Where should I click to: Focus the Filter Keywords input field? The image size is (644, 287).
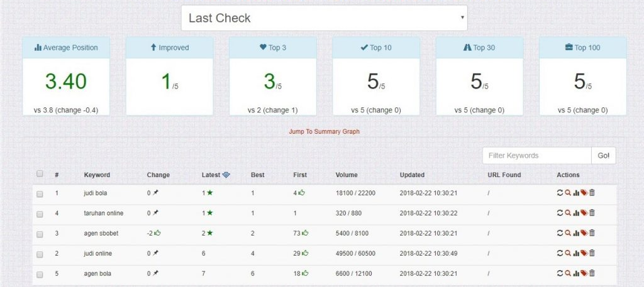tap(536, 156)
